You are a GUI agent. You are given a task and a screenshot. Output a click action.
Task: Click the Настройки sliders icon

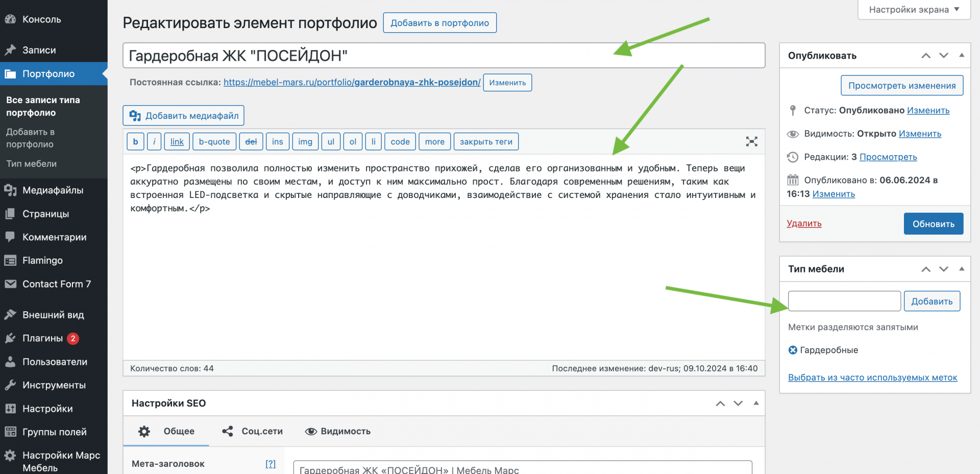(10, 409)
